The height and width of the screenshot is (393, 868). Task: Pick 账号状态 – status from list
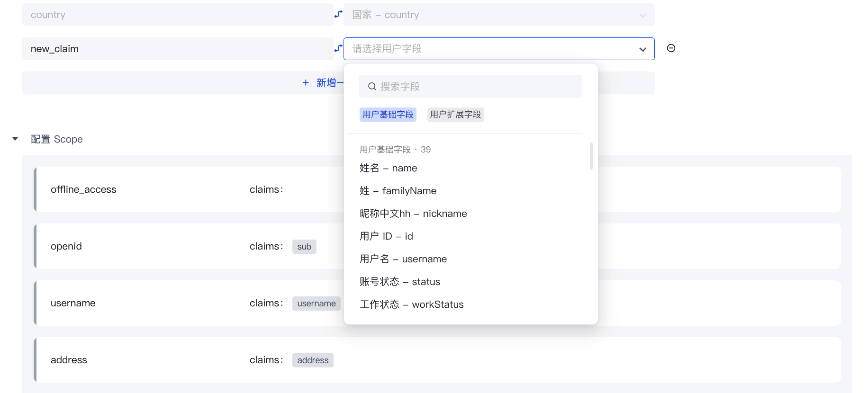(399, 282)
